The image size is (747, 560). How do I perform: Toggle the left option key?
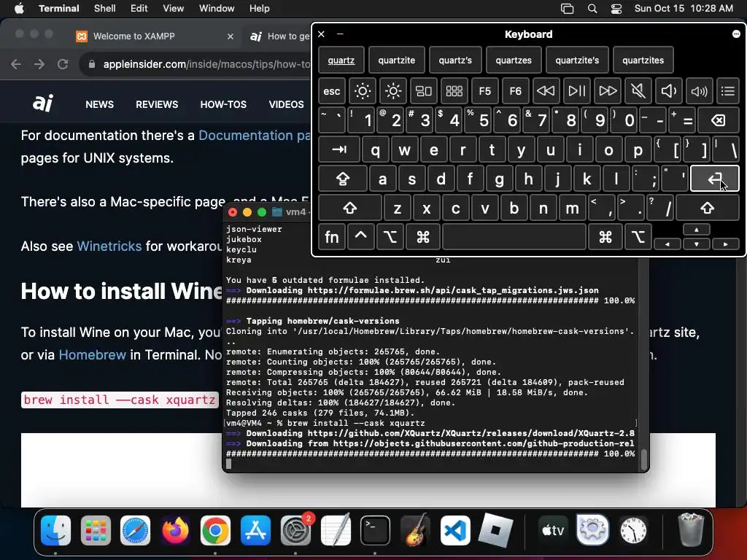(390, 237)
